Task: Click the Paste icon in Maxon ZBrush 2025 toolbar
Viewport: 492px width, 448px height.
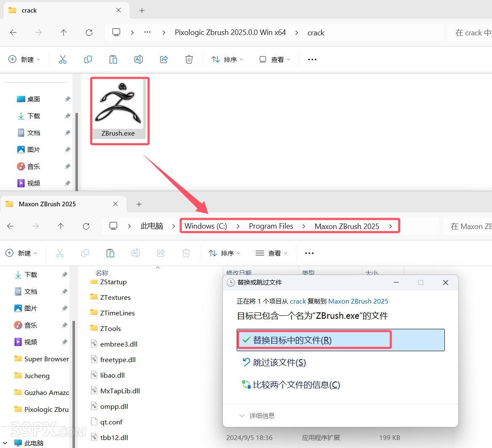Action: click(110, 253)
